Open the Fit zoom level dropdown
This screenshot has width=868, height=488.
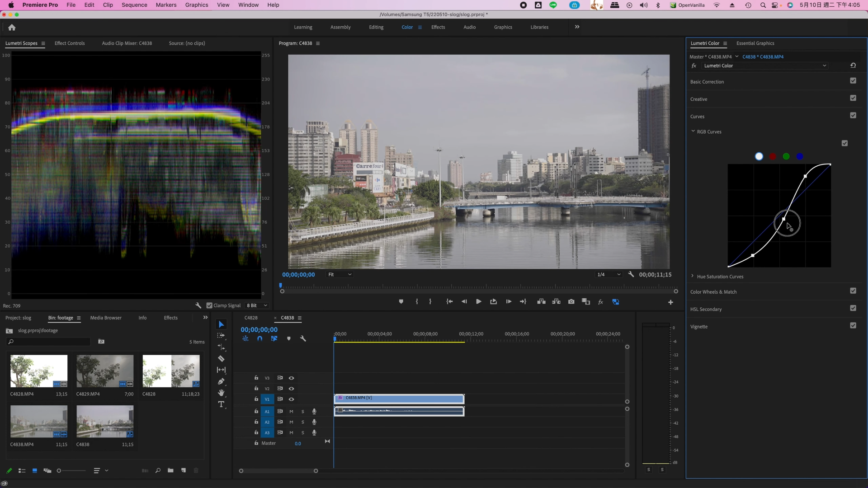(340, 275)
